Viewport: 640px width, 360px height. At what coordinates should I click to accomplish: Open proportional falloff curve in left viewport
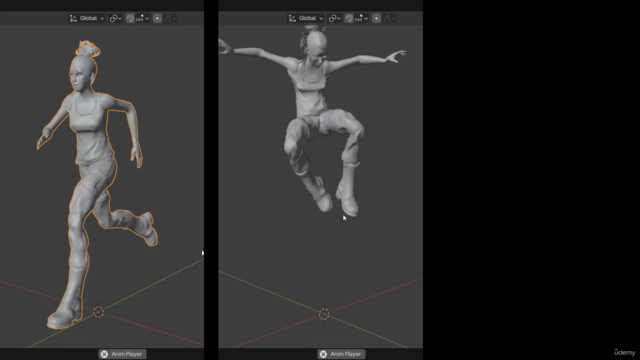(170, 18)
